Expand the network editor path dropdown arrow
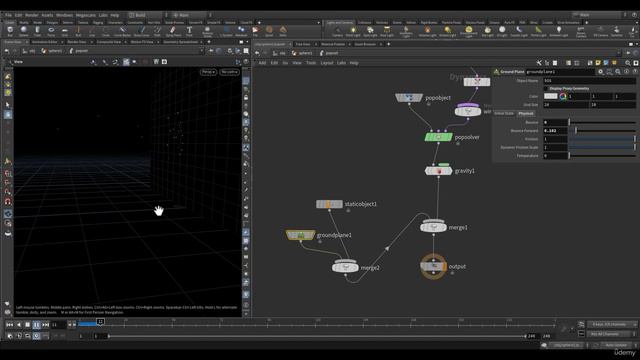This screenshot has width=640, height=360. pyautogui.click(x=619, y=53)
